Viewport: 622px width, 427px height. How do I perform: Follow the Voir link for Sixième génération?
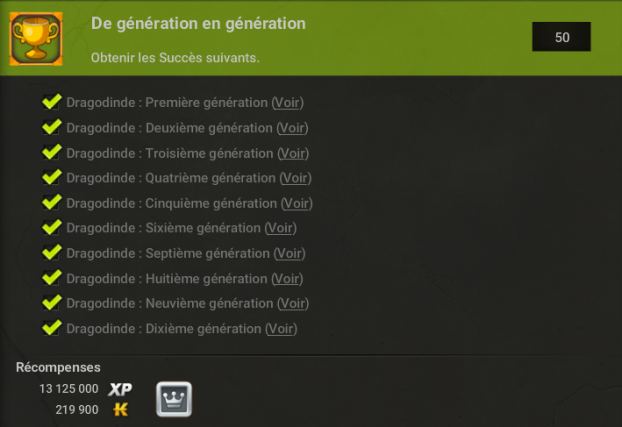coord(281,228)
